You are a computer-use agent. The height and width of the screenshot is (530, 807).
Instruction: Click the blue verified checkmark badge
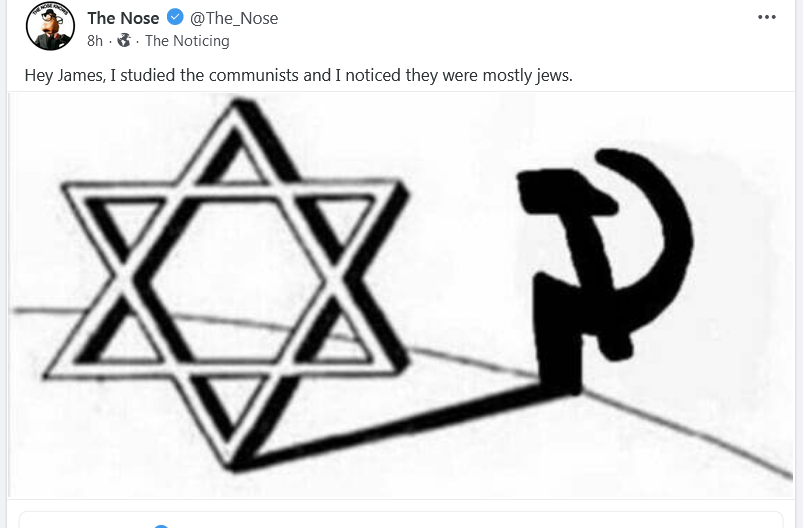(x=175, y=17)
